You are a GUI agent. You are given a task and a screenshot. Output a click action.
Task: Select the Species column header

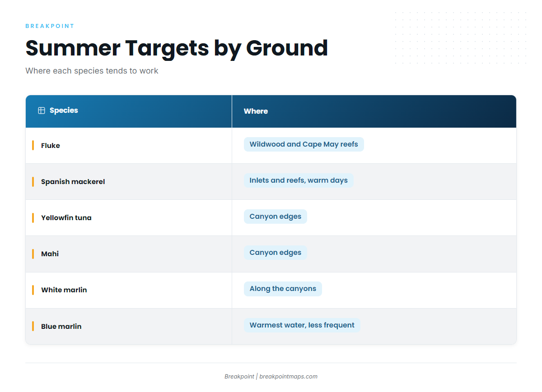[x=129, y=111]
